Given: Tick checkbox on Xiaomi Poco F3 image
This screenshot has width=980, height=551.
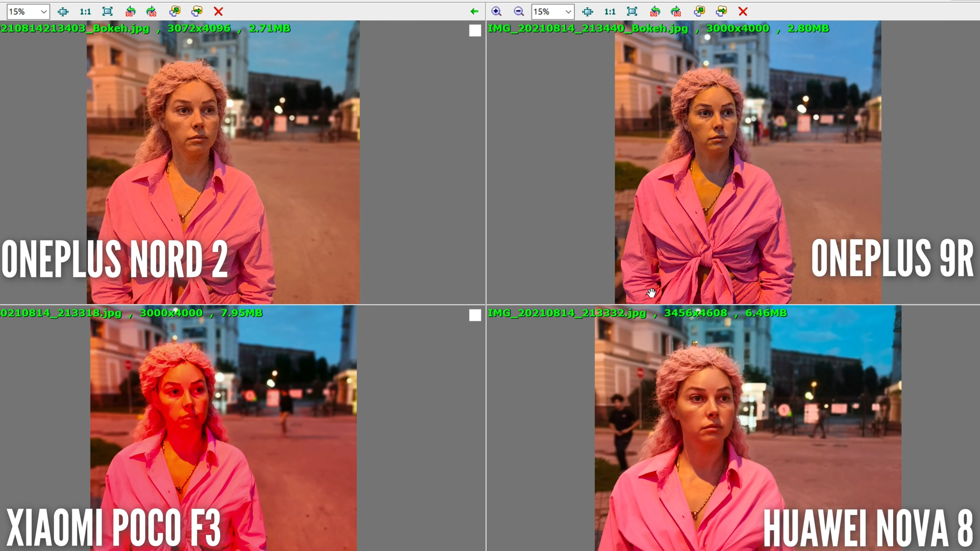Looking at the screenshot, I should [x=475, y=315].
